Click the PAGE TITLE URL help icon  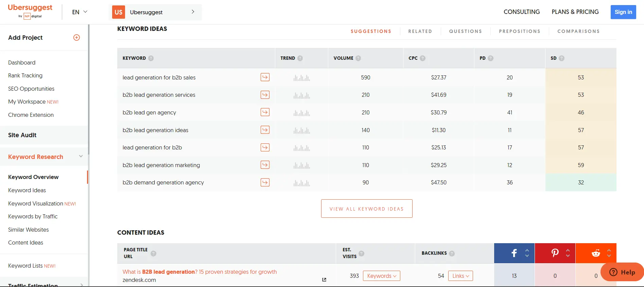[153, 253]
